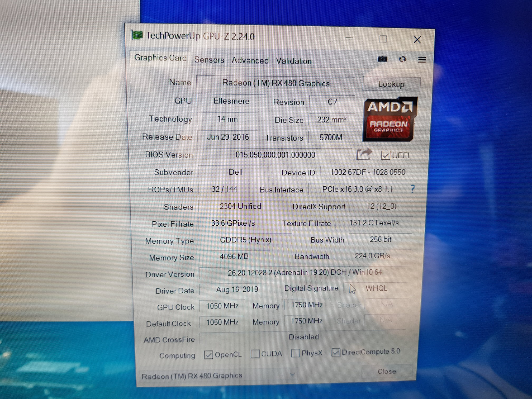Click Bus Interface value PCIe x16 3.0
Image resolution: width=532 pixels, height=399 pixels.
click(x=358, y=189)
